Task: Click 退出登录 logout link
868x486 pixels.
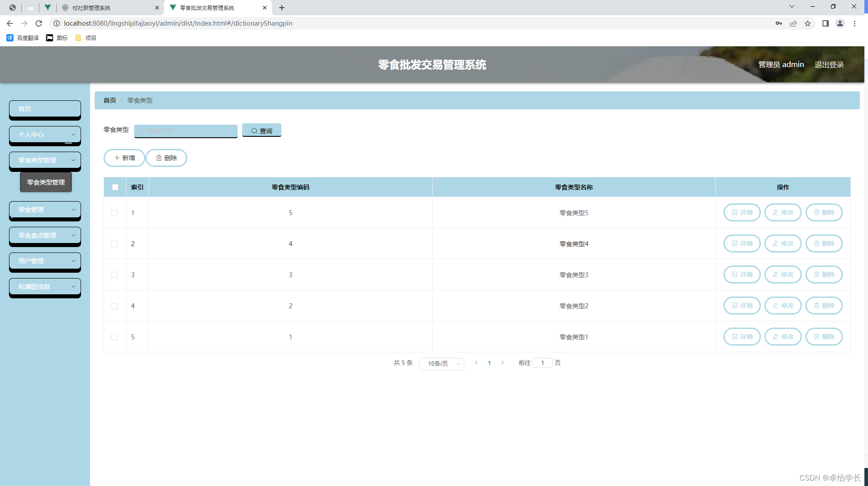Action: pos(829,64)
